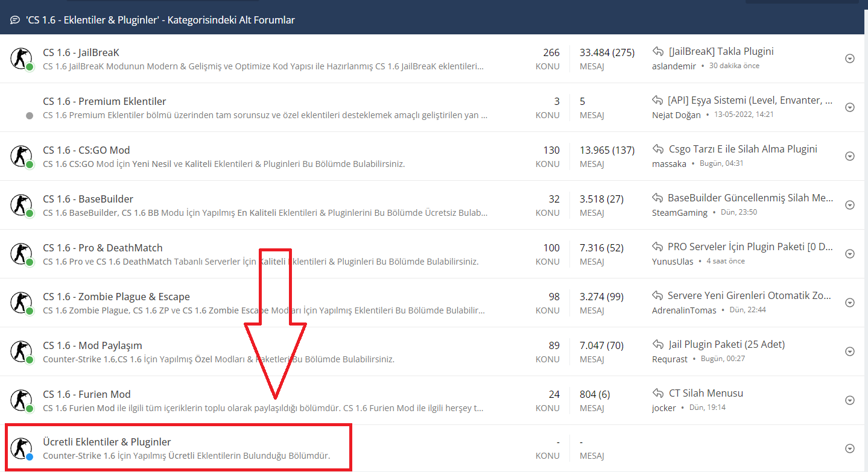The width and height of the screenshot is (868, 472).
Task: Click the Zombie Plague & Escape forum icon
Action: click(21, 303)
